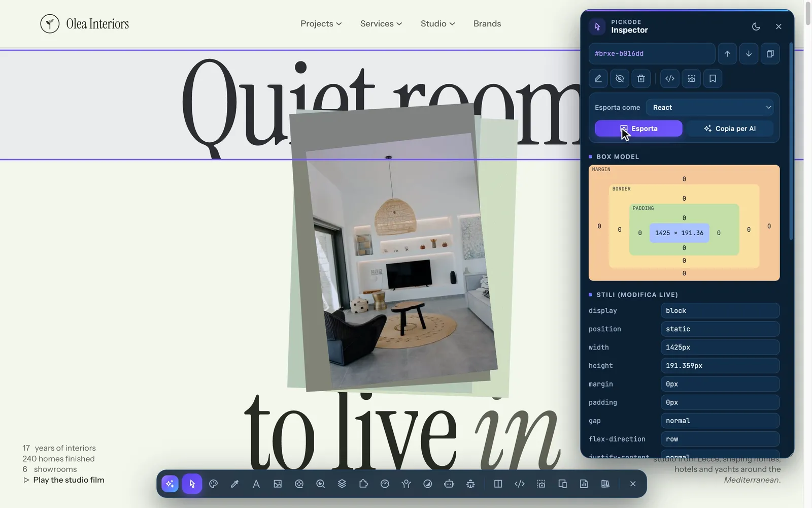Copy selector with the duplicate icon
812x508 pixels.
tap(770, 54)
